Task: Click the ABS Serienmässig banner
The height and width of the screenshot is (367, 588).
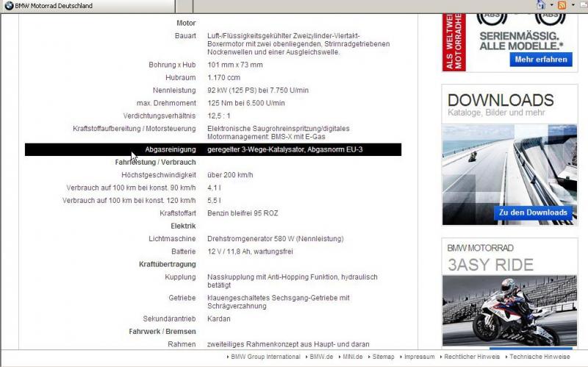Action: [x=509, y=42]
